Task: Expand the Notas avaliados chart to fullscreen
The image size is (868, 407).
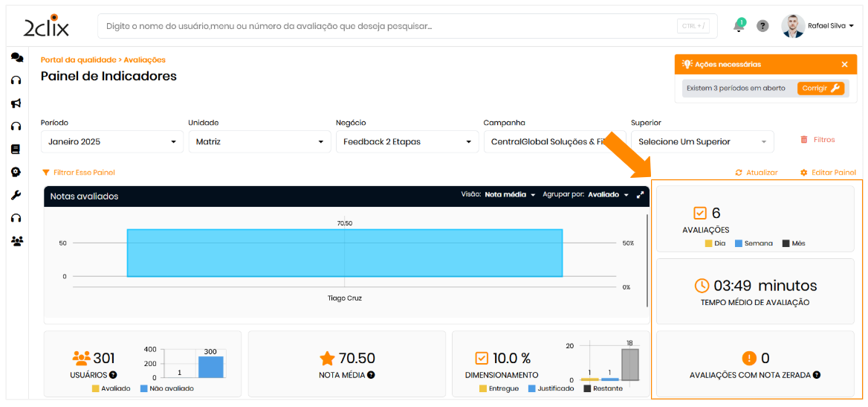Action: 640,195
